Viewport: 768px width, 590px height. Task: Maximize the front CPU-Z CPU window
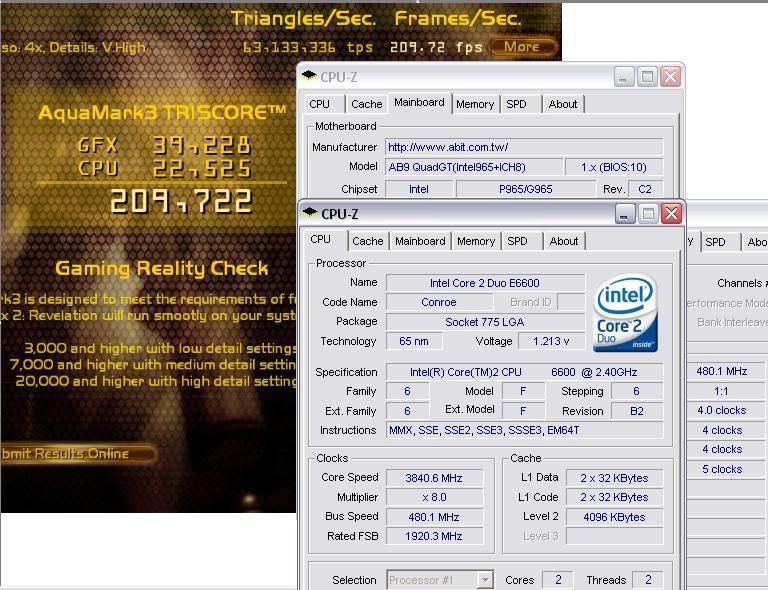(648, 214)
